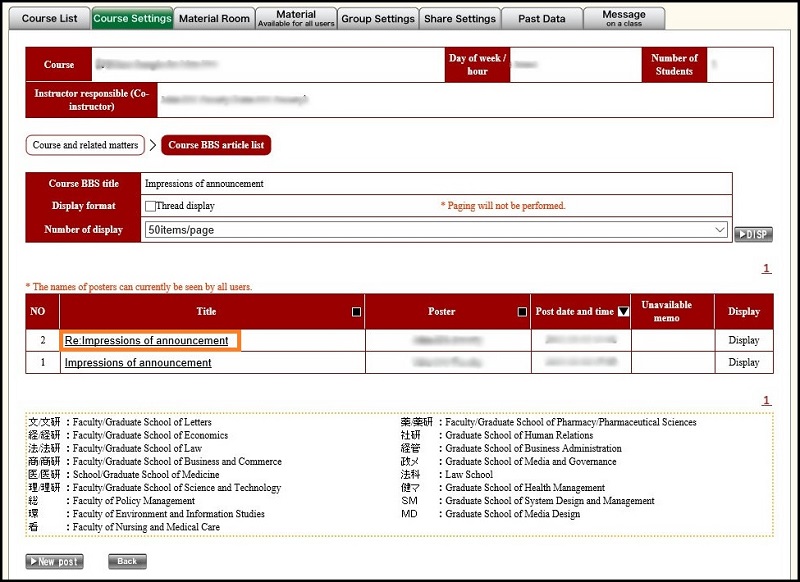This screenshot has height=582, width=800.
Task: Go back with the Back button
Action: (127, 562)
